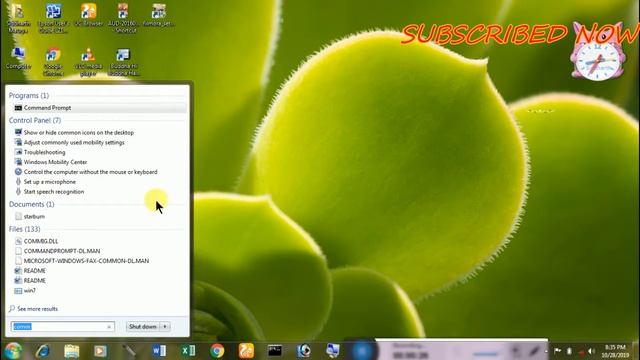
Task: Open VLC media player desktop shortcut
Action: point(88,62)
